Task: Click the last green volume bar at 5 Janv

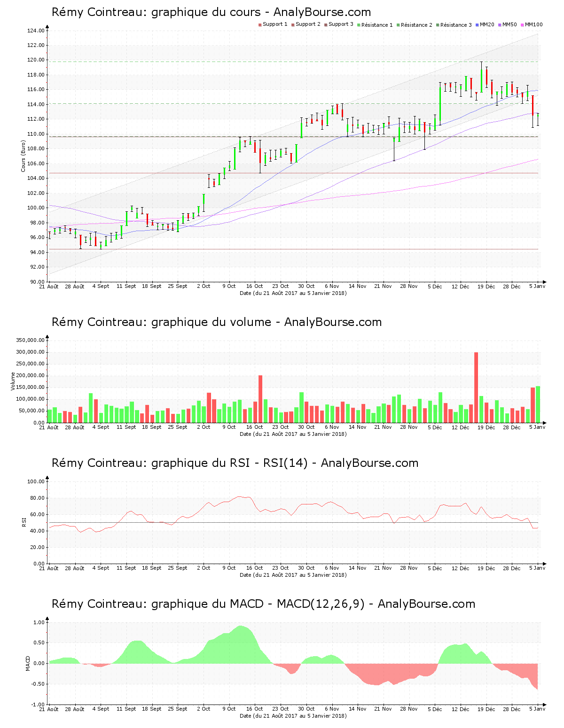Action: point(538,404)
